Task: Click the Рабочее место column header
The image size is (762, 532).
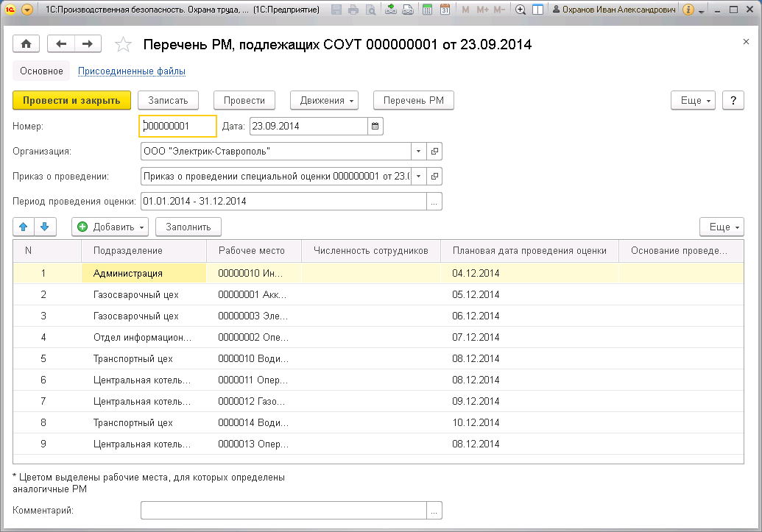Action: point(254,251)
